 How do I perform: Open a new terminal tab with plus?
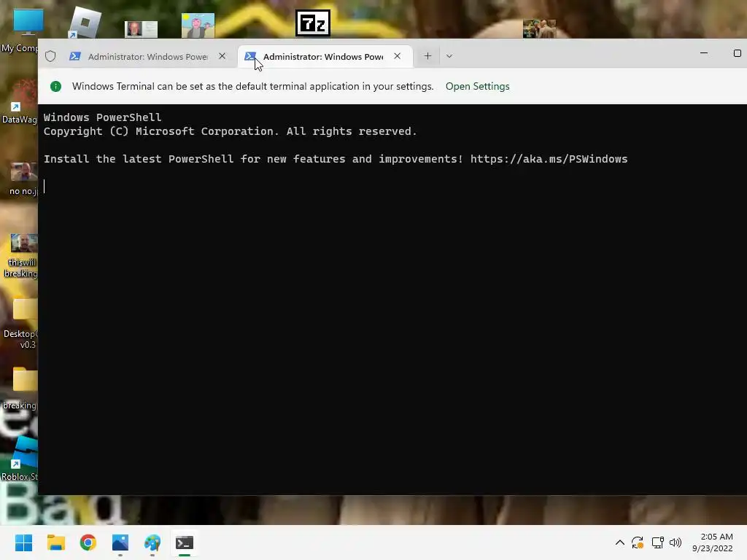coord(427,56)
